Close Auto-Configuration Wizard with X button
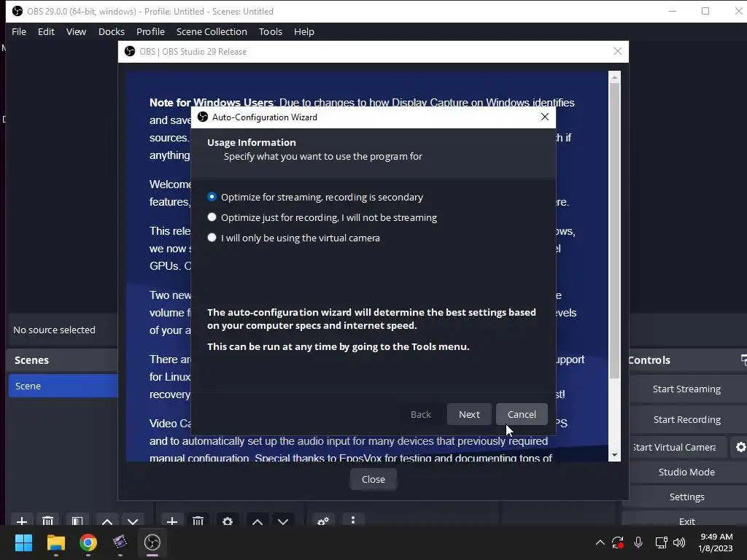 pos(545,117)
